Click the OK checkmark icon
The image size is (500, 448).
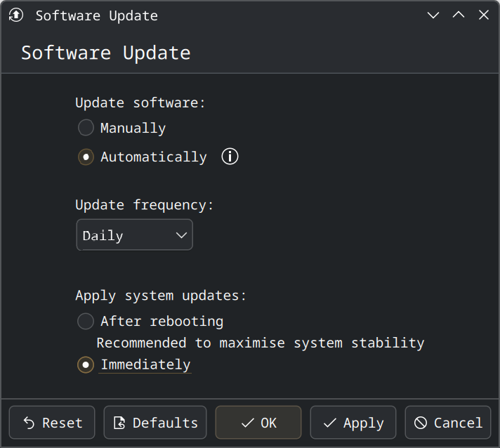point(246,423)
